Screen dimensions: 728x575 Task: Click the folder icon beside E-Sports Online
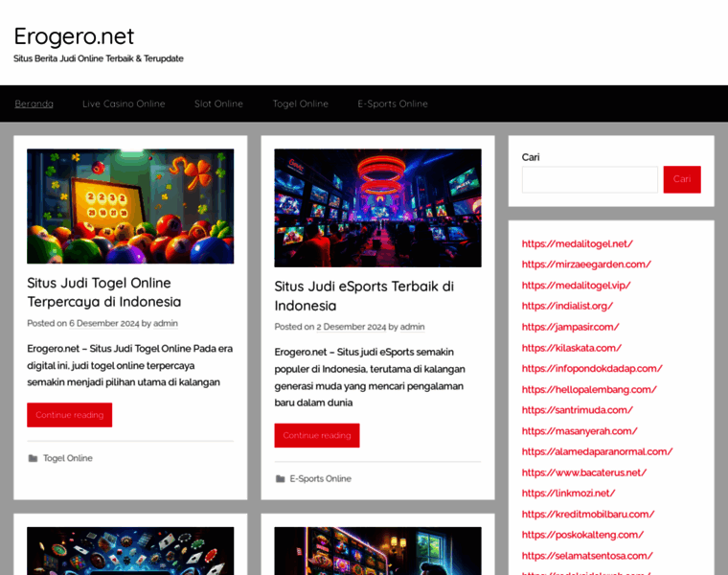pos(281,479)
